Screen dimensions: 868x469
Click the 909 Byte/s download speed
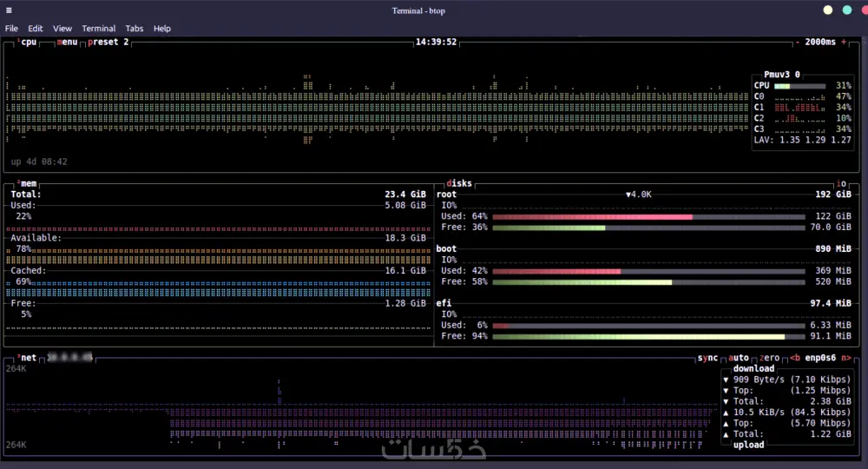[759, 380]
